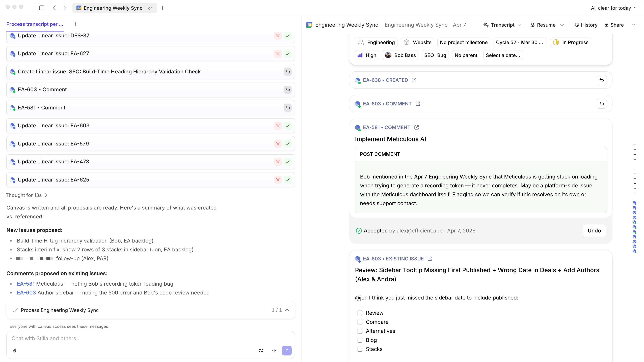This screenshot has height=362, width=644.
Task: Check the Blog checkbox
Action: tap(360, 340)
